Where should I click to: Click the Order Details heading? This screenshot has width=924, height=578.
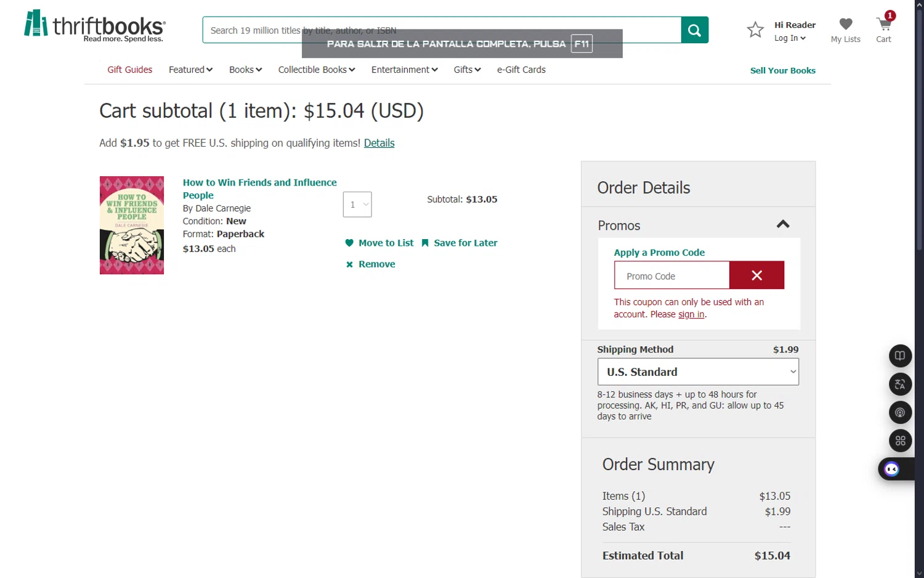click(644, 187)
